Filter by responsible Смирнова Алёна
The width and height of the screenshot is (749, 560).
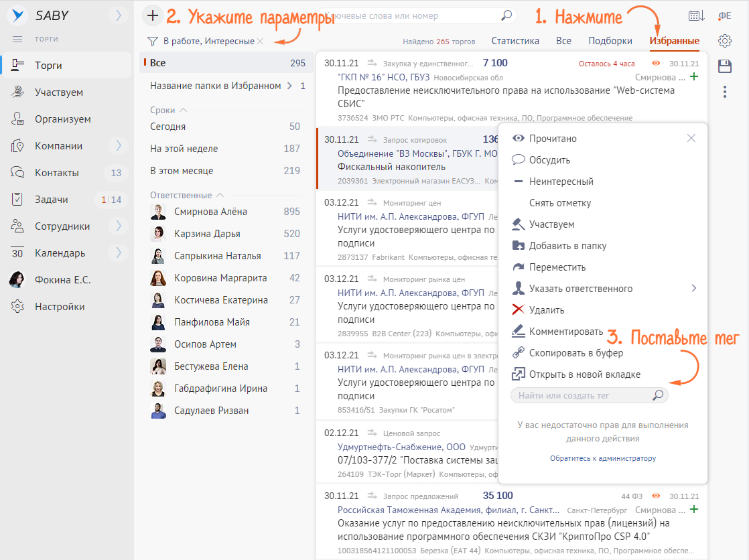pos(210,212)
